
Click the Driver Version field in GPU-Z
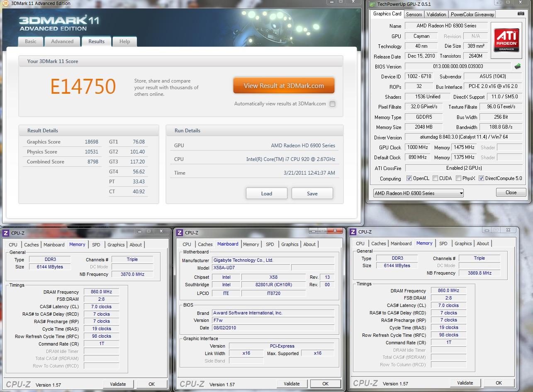tap(463, 137)
